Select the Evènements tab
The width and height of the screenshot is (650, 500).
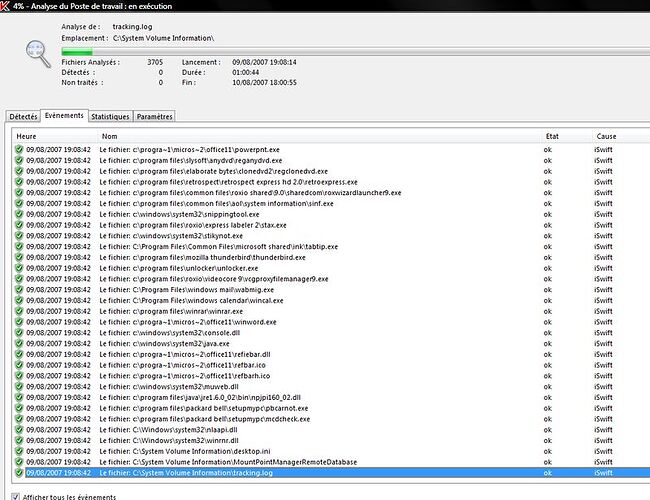(x=65, y=116)
